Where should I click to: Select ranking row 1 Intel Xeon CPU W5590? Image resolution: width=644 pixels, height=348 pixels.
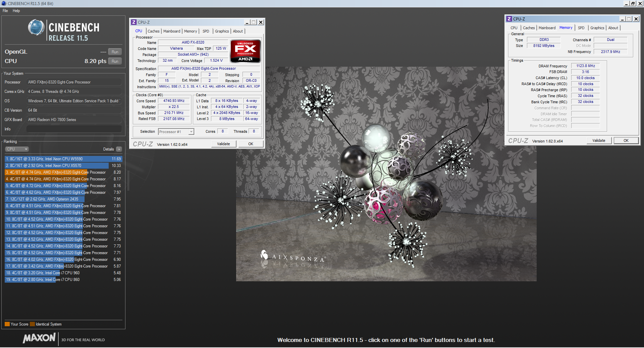click(63, 159)
